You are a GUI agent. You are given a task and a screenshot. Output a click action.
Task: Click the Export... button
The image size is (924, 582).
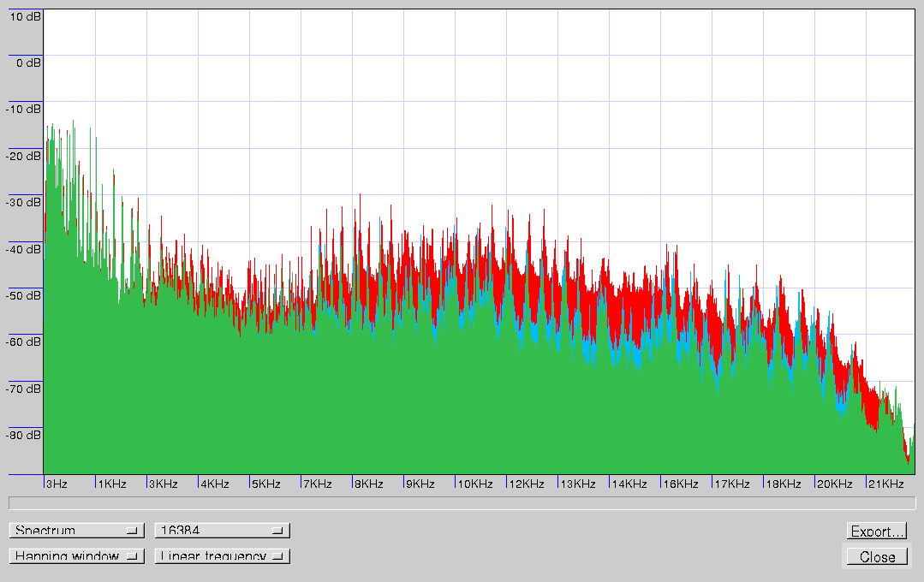[877, 532]
